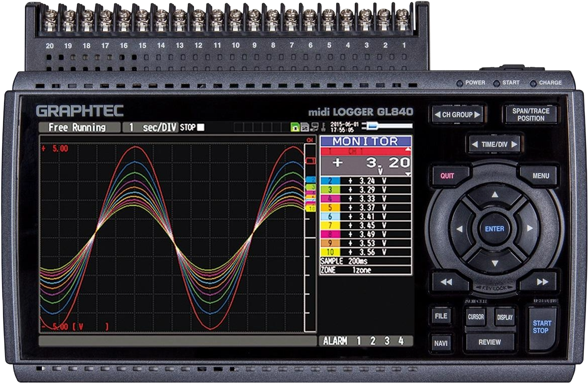Select the 'SAMPLE 200ms' row

[x=366, y=262]
